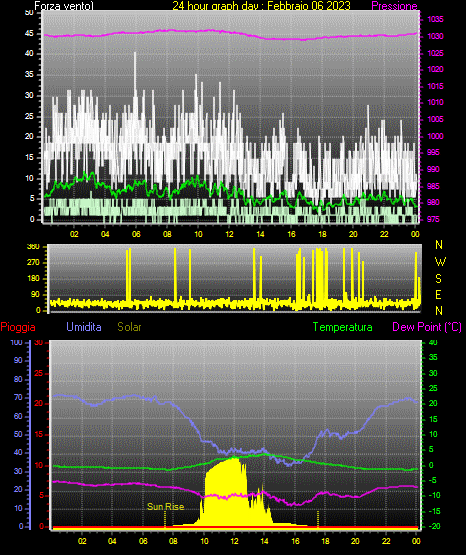Viewport: 466px width, 555px height.
Task: Click the 40 temperature scale value
Action: pos(433,342)
